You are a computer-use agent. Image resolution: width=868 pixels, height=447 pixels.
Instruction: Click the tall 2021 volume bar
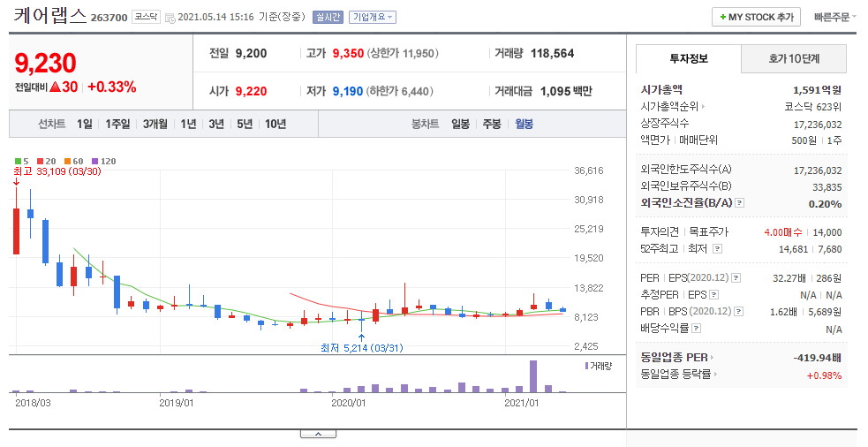[x=533, y=376]
